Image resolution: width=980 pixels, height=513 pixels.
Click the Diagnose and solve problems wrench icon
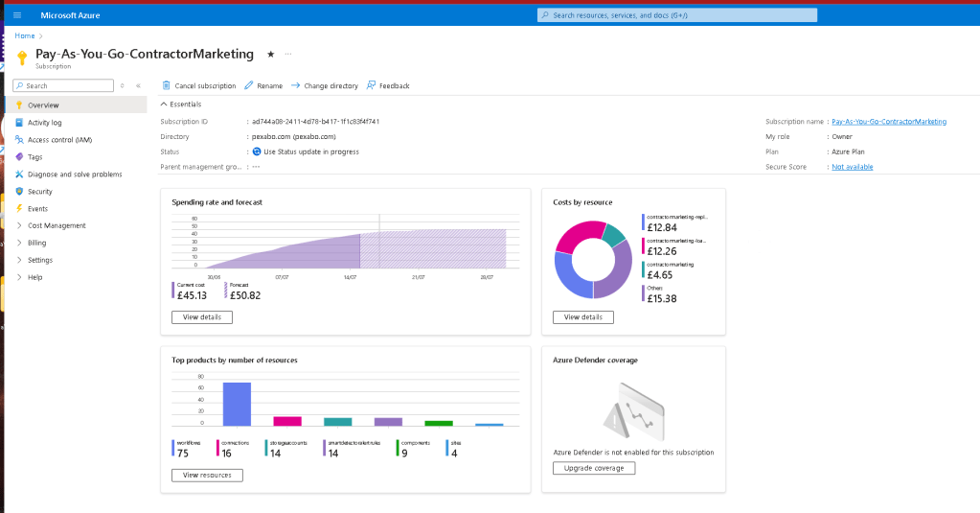pos(19,174)
